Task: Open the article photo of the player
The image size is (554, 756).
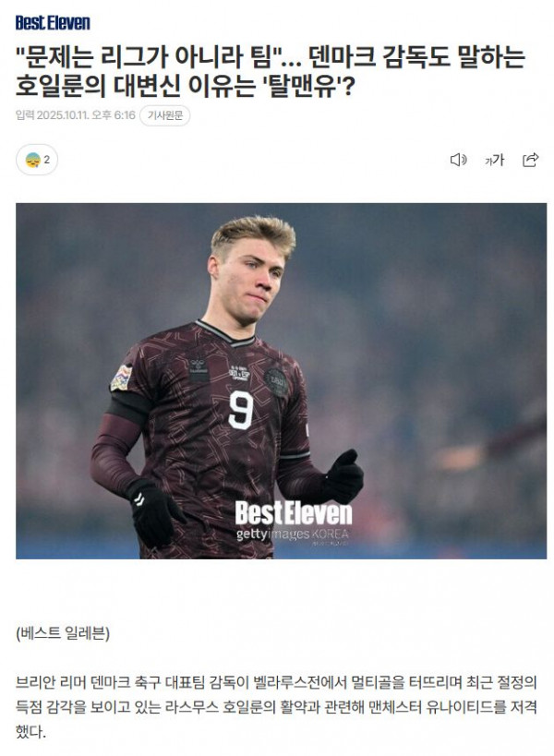Action: (x=281, y=381)
